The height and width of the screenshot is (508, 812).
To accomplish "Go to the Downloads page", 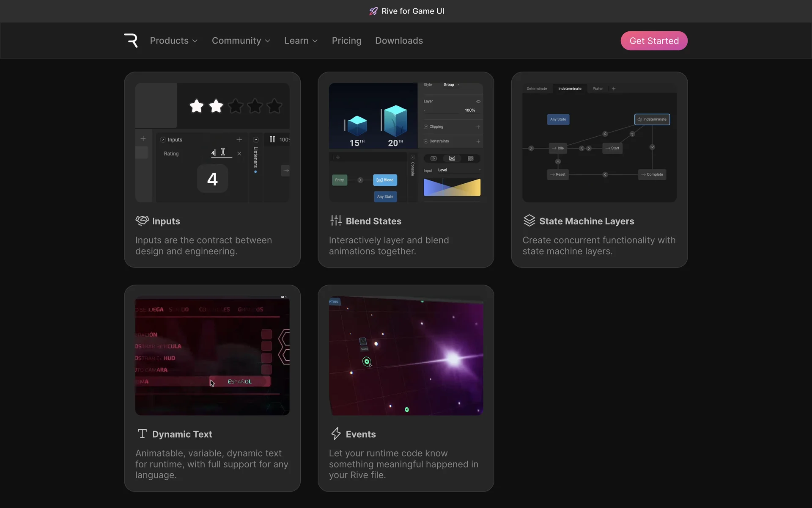I will (399, 41).
